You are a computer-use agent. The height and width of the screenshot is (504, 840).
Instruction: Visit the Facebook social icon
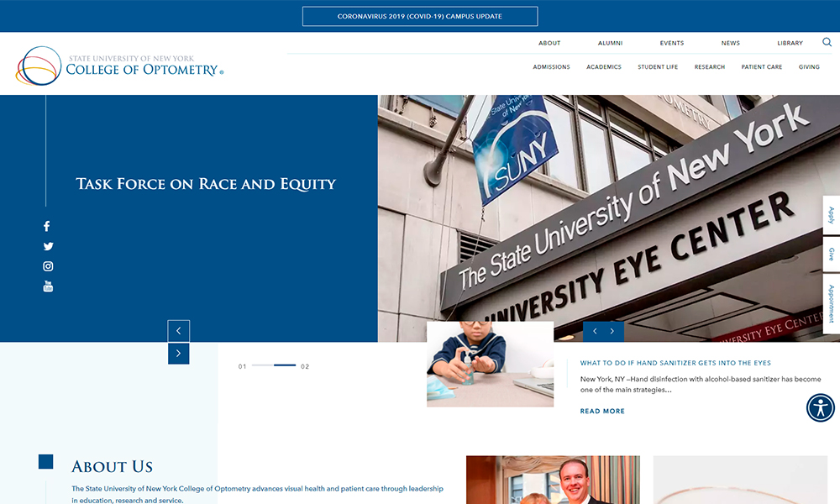tap(47, 226)
